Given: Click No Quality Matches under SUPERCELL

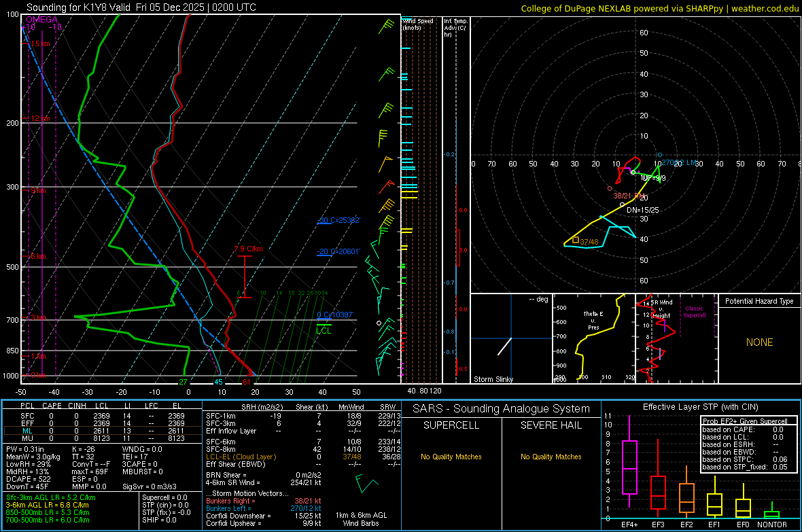Looking at the screenshot, I should click(451, 457).
